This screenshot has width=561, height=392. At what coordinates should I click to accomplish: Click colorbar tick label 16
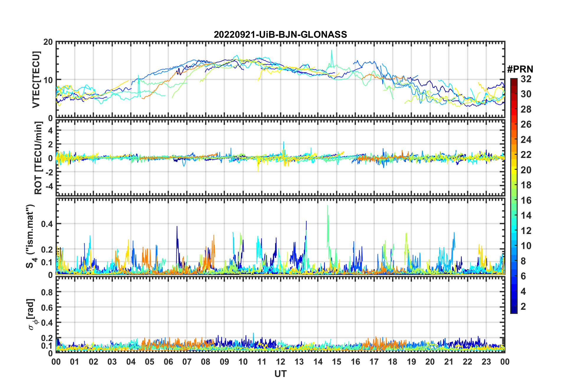pyautogui.click(x=526, y=200)
